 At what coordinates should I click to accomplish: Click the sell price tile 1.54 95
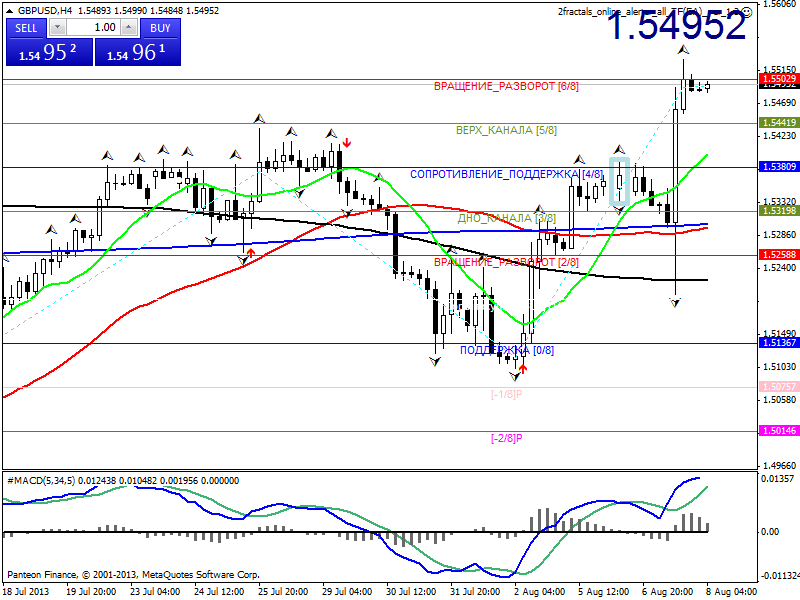48,53
